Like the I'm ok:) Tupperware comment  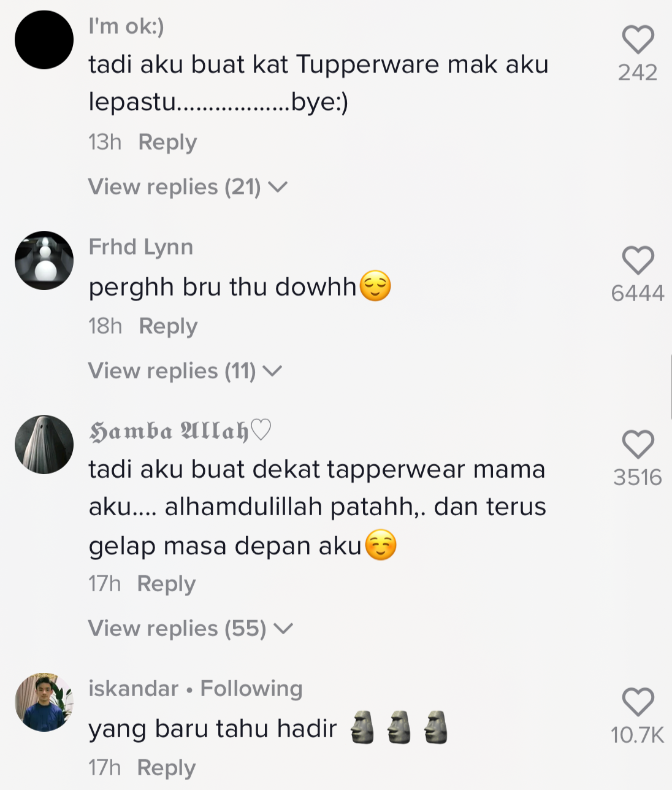pyautogui.click(x=638, y=40)
